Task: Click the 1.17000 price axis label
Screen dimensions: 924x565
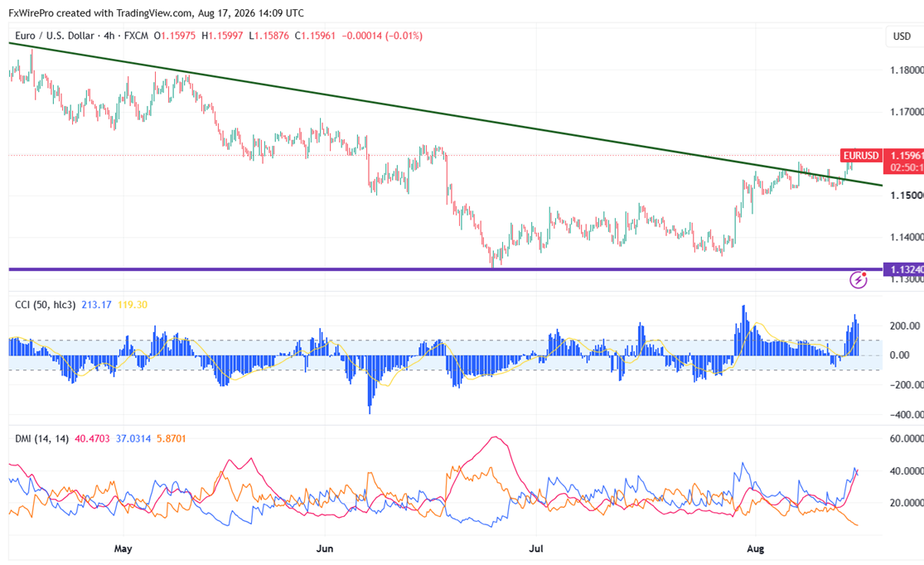Action: [x=907, y=111]
